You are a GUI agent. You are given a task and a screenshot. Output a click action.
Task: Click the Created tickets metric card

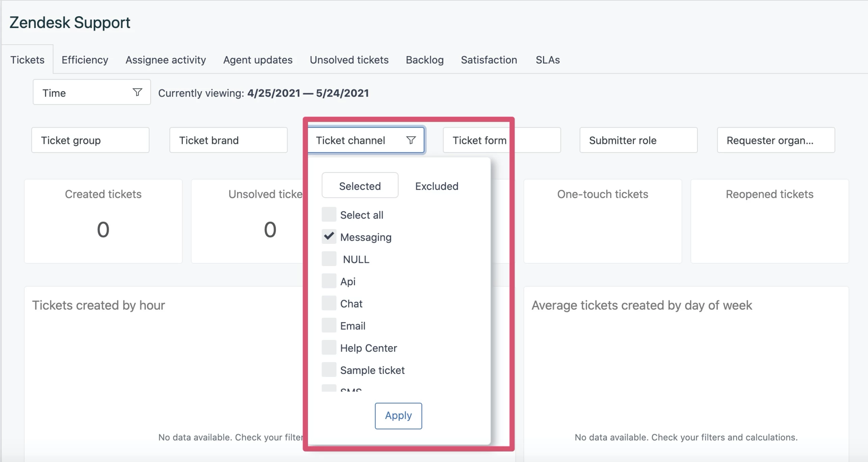tap(103, 221)
